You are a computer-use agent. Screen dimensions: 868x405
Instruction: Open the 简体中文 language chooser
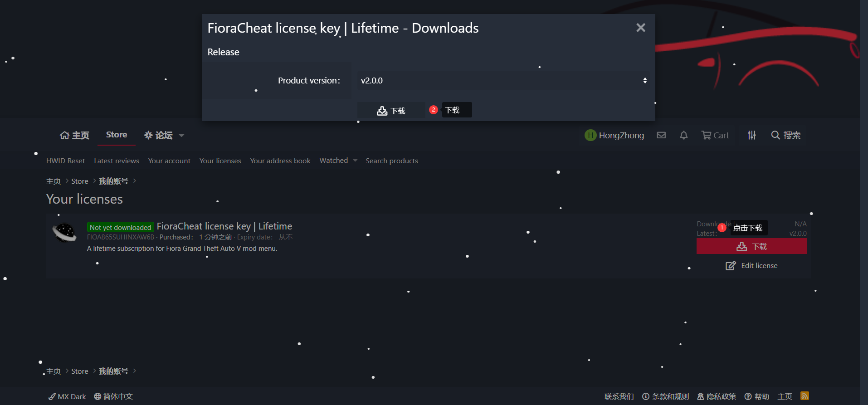click(x=113, y=396)
